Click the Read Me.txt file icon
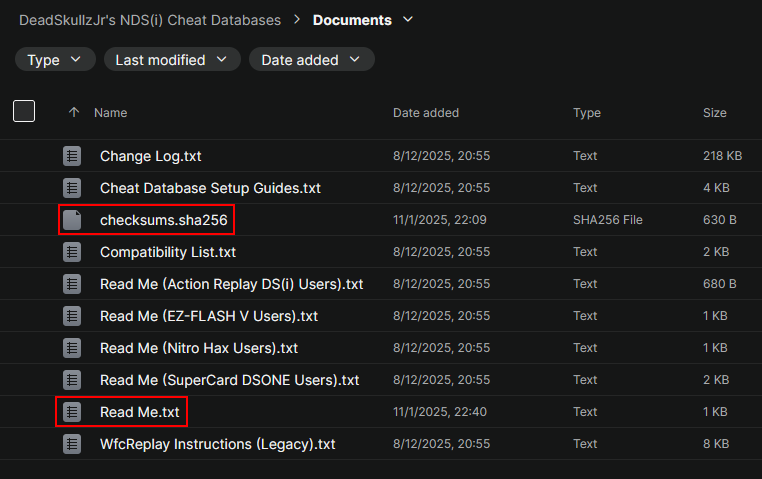The width and height of the screenshot is (762, 479). pos(72,412)
